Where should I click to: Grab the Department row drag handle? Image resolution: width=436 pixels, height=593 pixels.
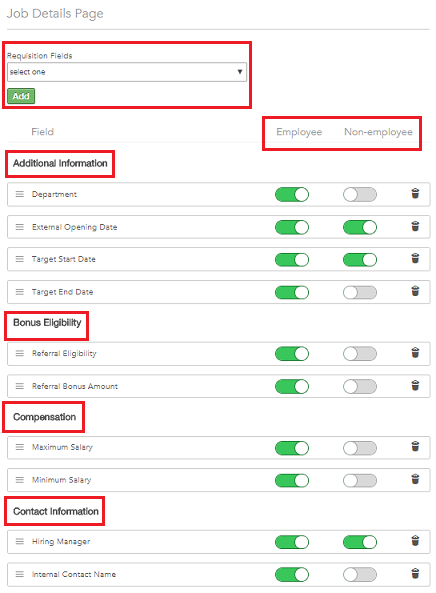[x=19, y=194]
